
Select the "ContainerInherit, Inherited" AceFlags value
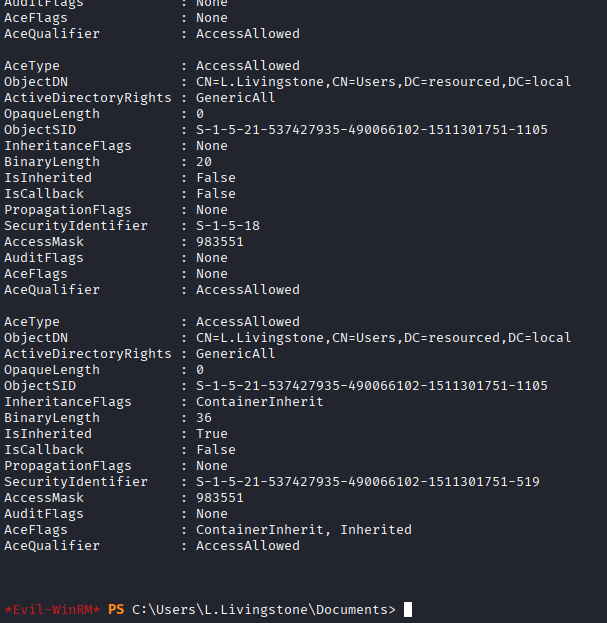[x=304, y=530]
